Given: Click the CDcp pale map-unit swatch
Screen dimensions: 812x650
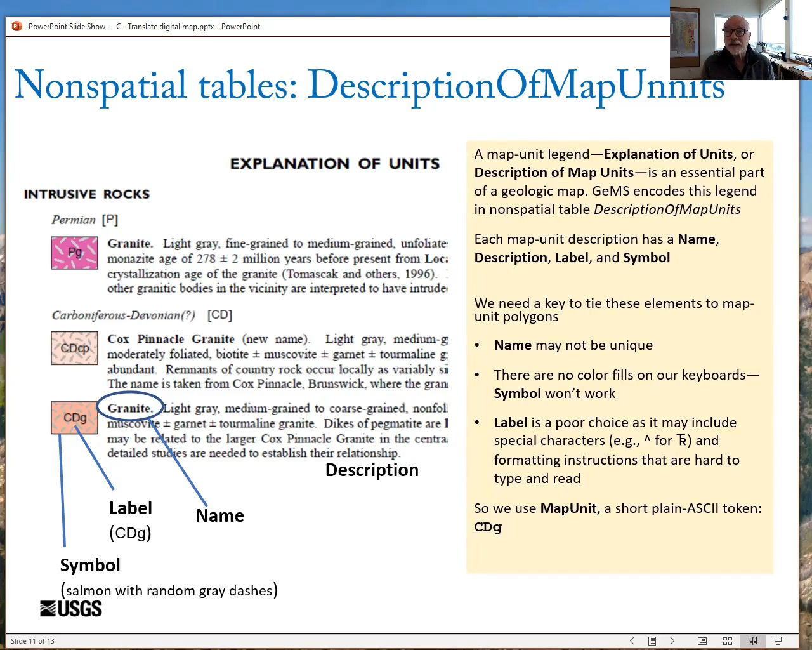Looking at the screenshot, I should click(75, 348).
